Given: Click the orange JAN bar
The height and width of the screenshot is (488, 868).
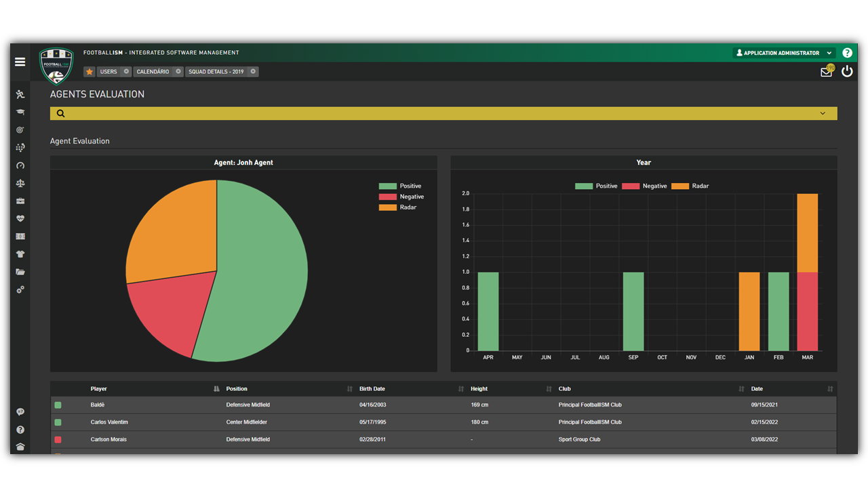Looking at the screenshot, I should point(749,311).
